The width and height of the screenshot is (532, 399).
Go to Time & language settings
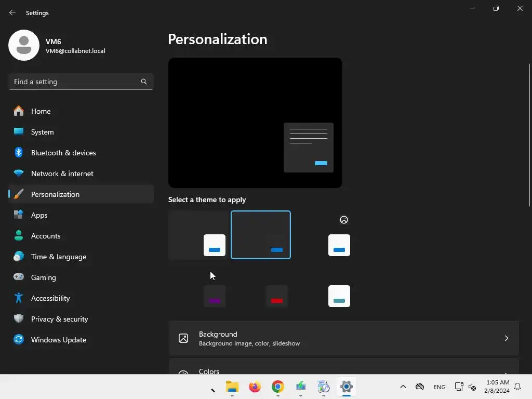click(81, 257)
